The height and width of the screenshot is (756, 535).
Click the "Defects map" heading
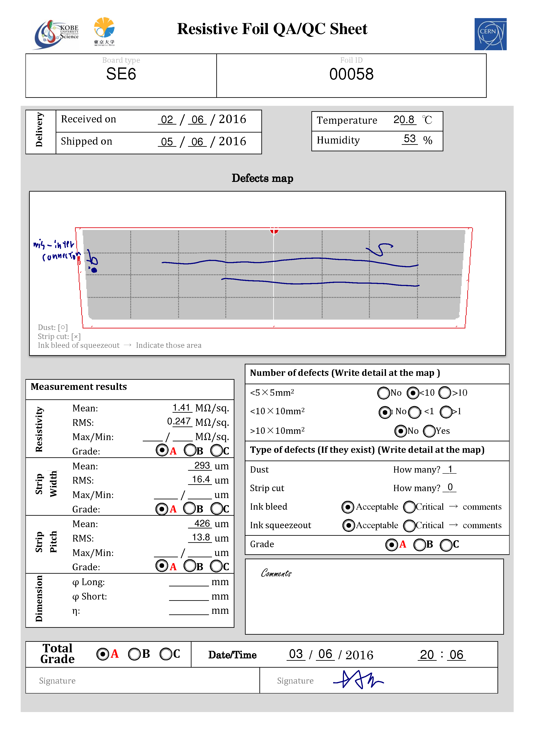coord(262,178)
